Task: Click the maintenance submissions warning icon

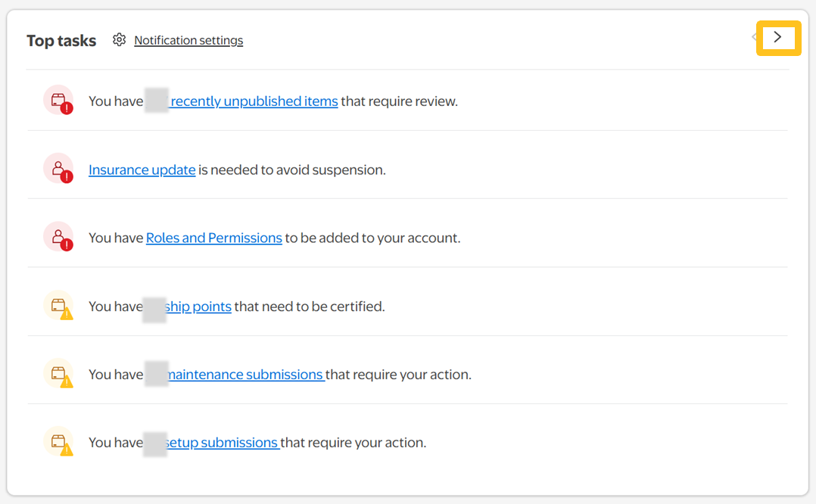Action: tap(58, 374)
